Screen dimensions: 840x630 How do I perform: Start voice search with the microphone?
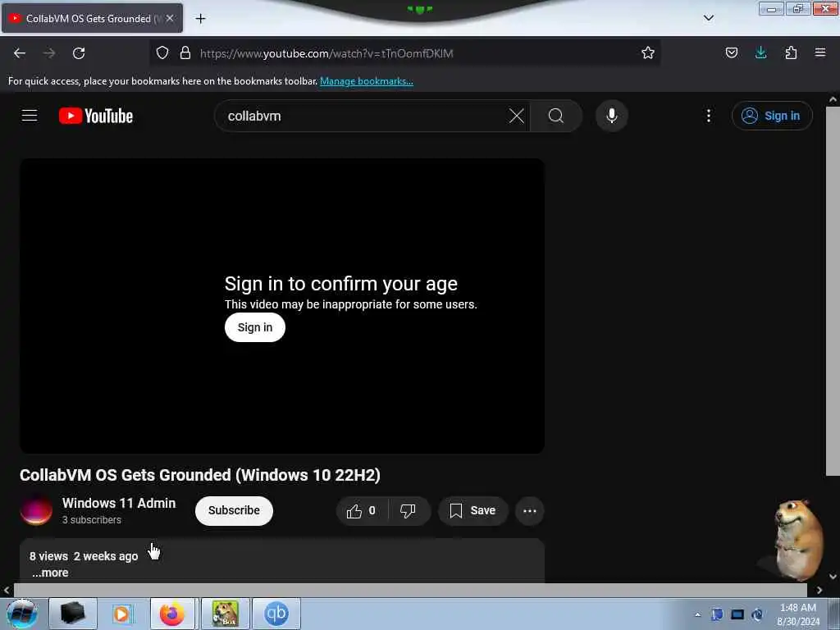[611, 116]
